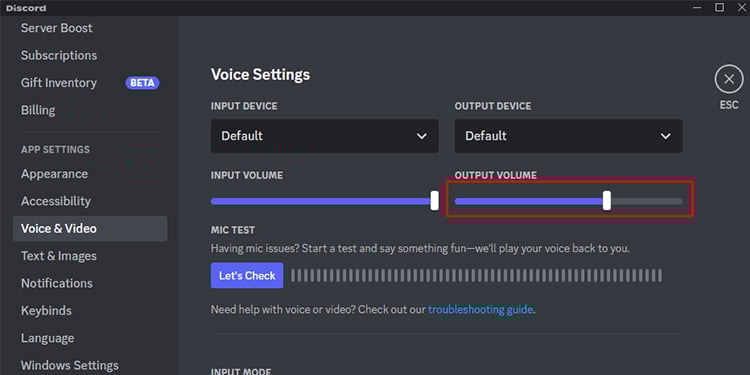
Task: Open the troubleshooting guide link
Action: [480, 309]
